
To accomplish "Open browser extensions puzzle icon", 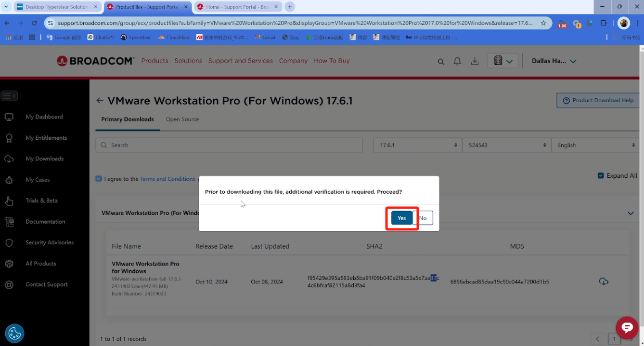I will 604,23.
